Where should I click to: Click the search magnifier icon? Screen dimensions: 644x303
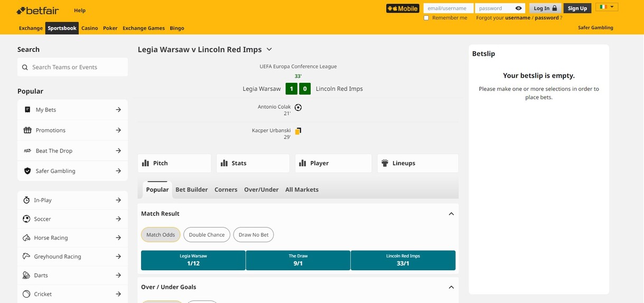click(x=25, y=68)
